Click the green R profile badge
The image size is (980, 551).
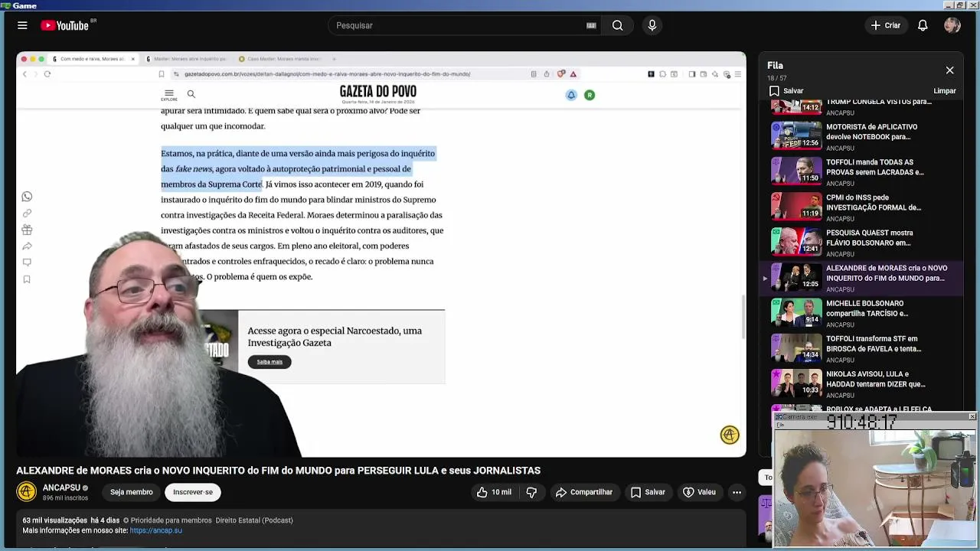[590, 95]
